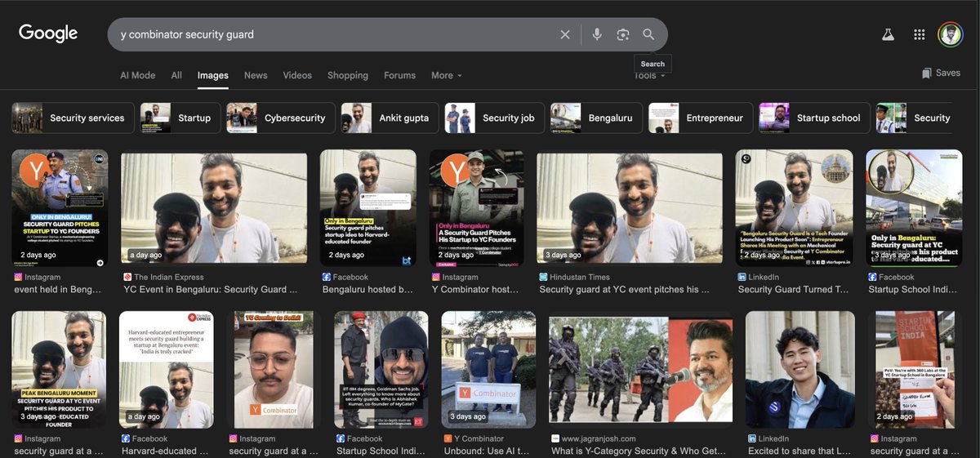Open 'What is Y-Category Security' link
980x458 pixels.
(x=638, y=451)
